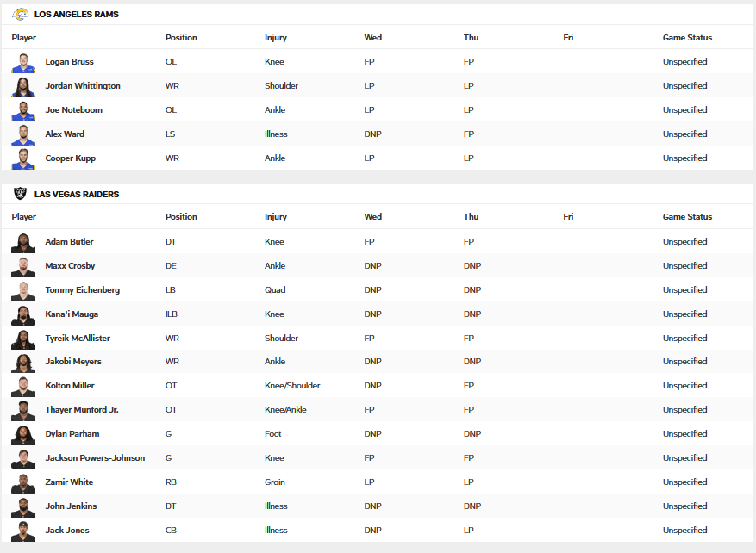Click Jakobi Meyers's player headshot
Screen dimensions: 756x553
pos(23,363)
